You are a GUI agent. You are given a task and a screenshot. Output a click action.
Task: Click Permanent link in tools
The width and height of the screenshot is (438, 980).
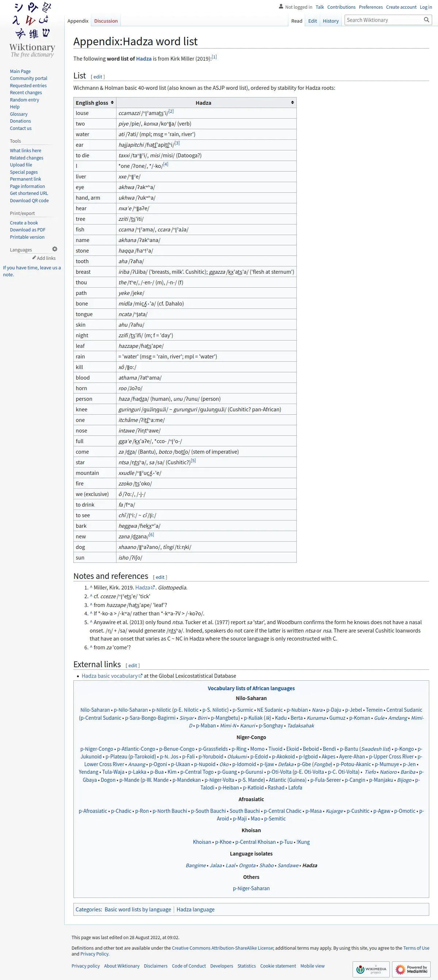click(x=26, y=179)
